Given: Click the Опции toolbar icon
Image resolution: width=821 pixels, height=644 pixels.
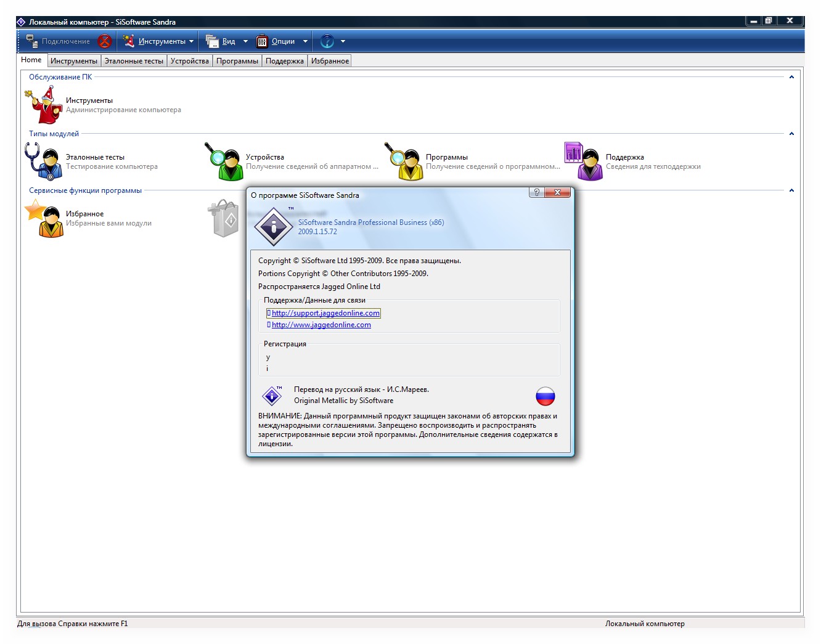Looking at the screenshot, I should pos(262,41).
